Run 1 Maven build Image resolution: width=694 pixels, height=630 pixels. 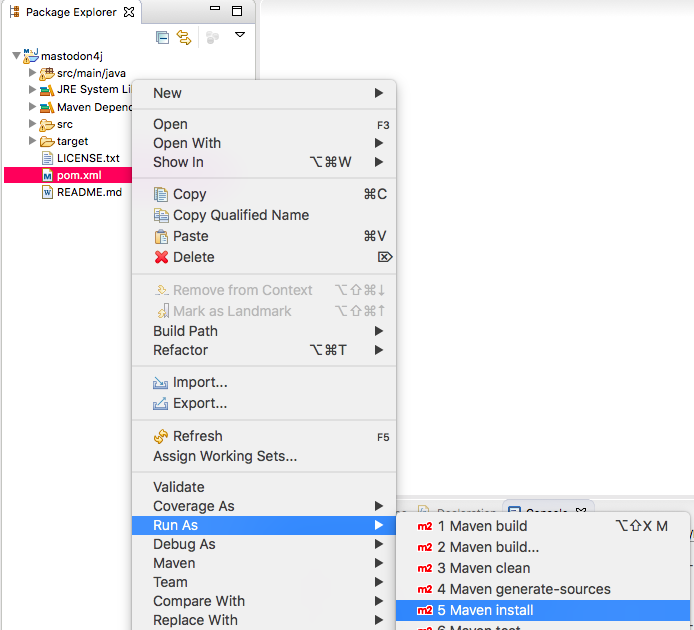tap(543, 526)
